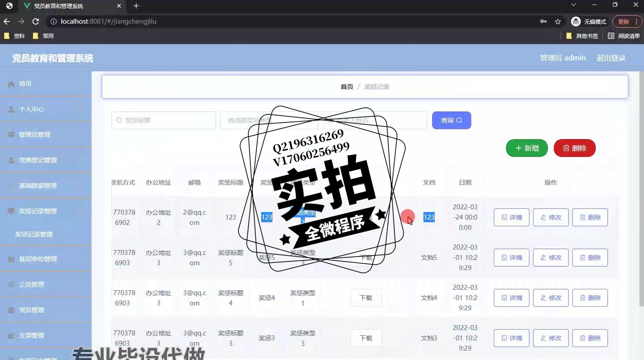The image size is (644, 360).
Task: Go back with browser back arrow
Action: tap(7, 21)
